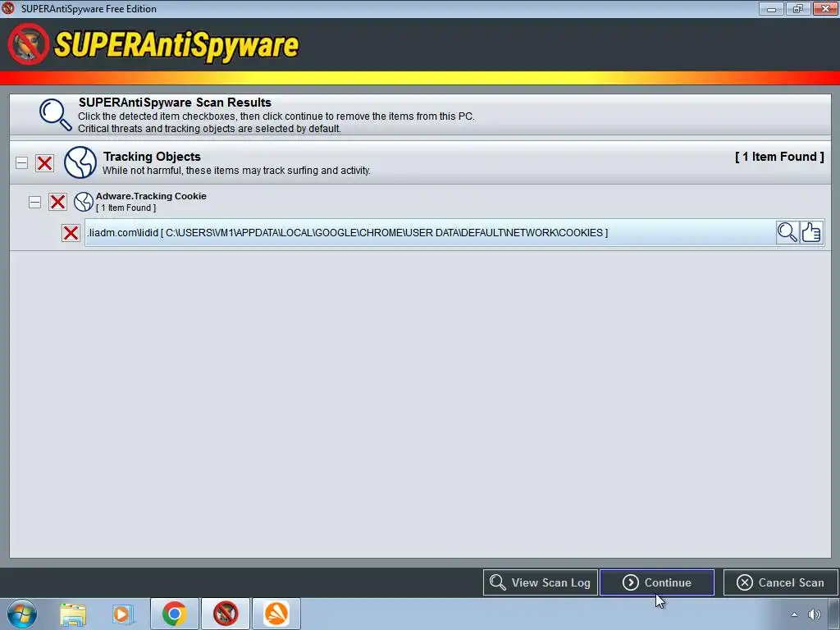Open Windows Start menu orb

22,614
